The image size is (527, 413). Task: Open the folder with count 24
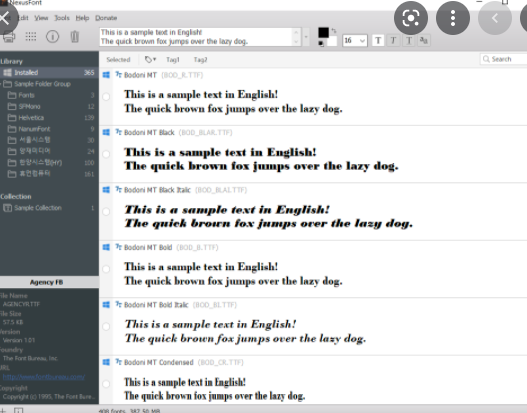tap(49, 151)
